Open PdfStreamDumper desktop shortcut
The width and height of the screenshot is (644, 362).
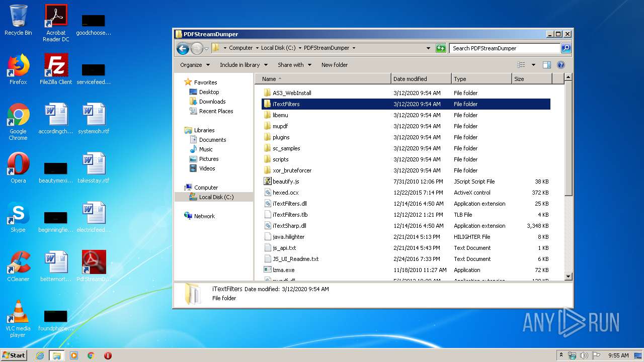pos(94,266)
